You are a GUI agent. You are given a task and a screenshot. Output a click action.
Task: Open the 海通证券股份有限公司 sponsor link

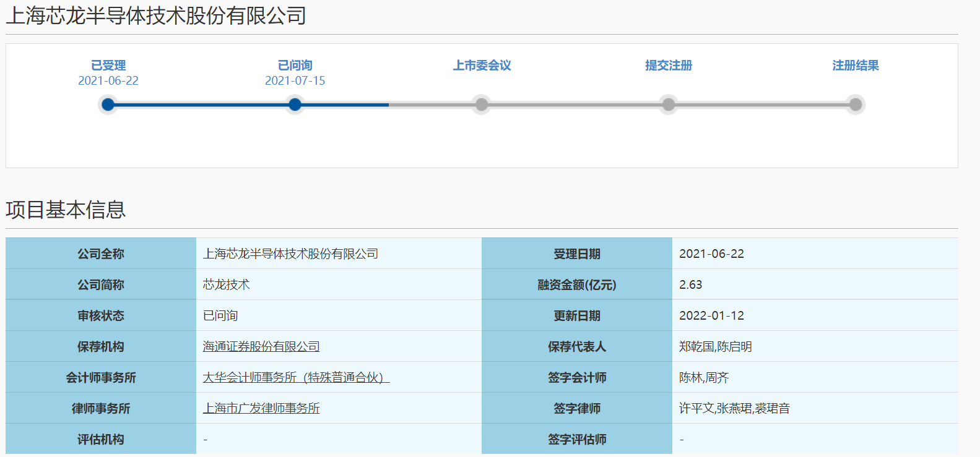[261, 347]
